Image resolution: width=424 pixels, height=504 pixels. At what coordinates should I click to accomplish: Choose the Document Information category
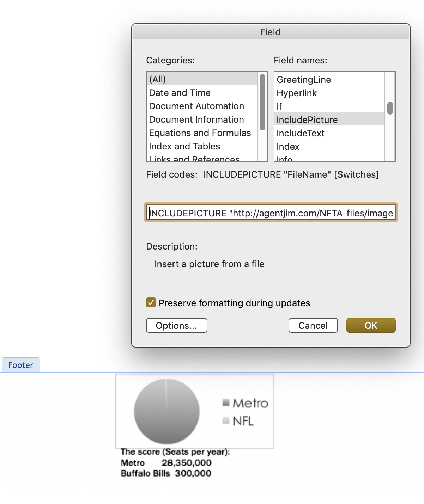(202, 119)
